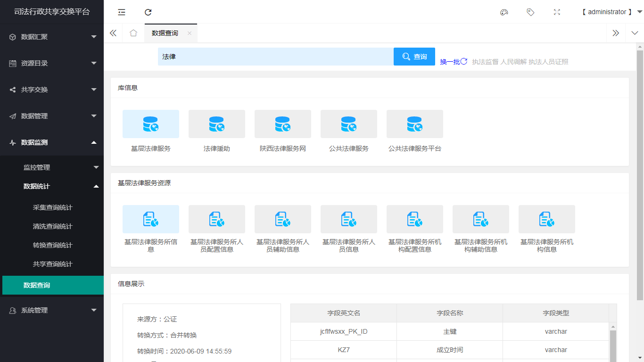Click the 主键 table cell
The height and width of the screenshot is (362, 644).
pos(450,331)
